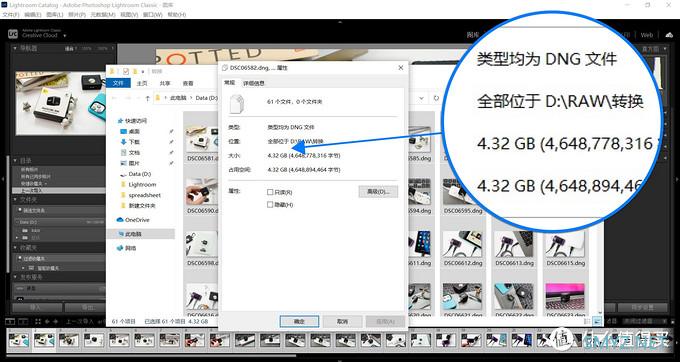Click properties checkmark icon in Explorer title bar
680x362 pixels.
point(126,71)
